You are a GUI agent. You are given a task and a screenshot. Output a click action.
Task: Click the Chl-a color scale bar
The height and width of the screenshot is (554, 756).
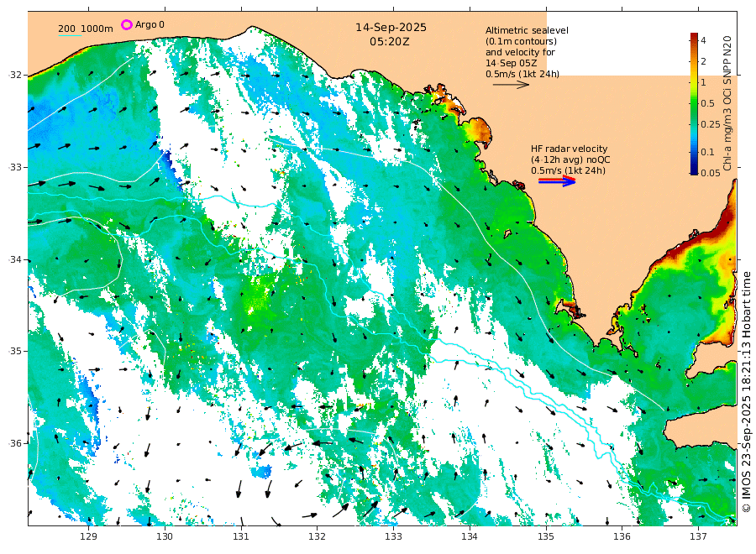pyautogui.click(x=694, y=103)
